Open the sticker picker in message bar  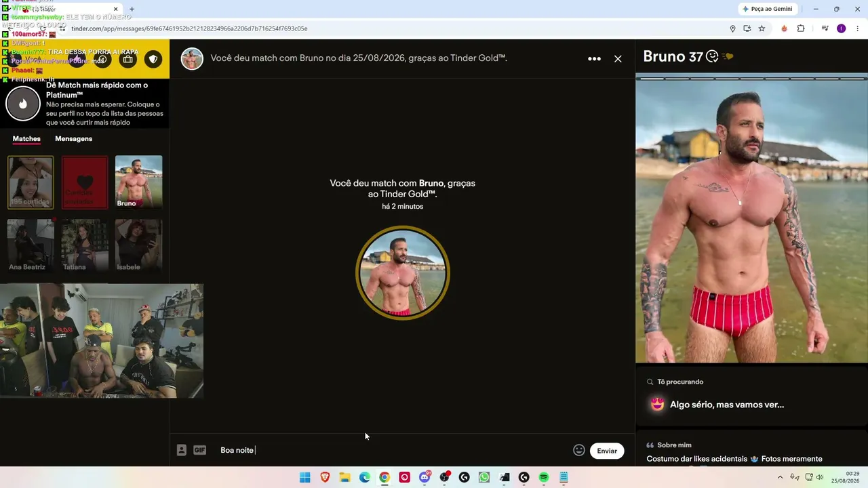pos(182,450)
